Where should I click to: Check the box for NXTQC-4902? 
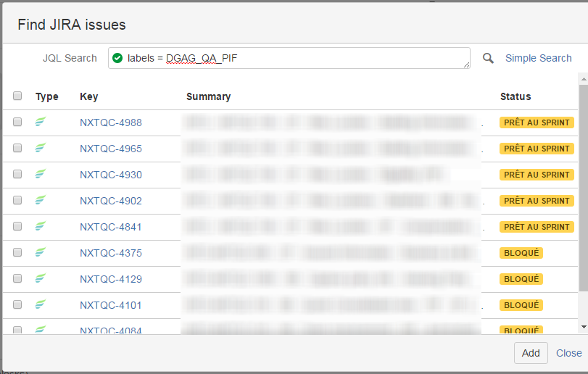[x=17, y=200]
